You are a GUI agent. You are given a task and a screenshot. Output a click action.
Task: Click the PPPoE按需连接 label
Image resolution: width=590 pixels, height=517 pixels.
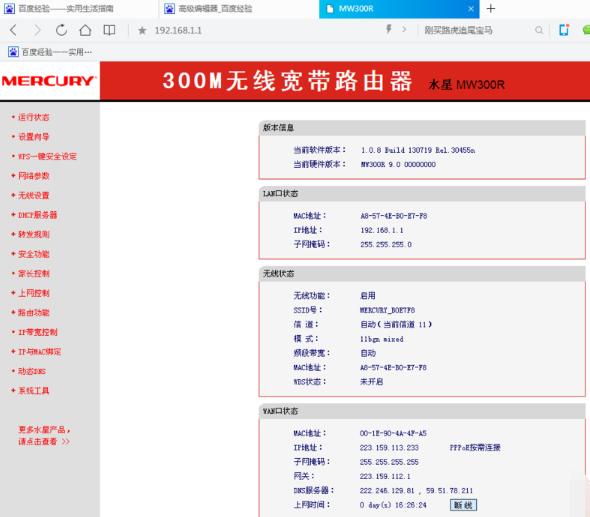click(475, 447)
